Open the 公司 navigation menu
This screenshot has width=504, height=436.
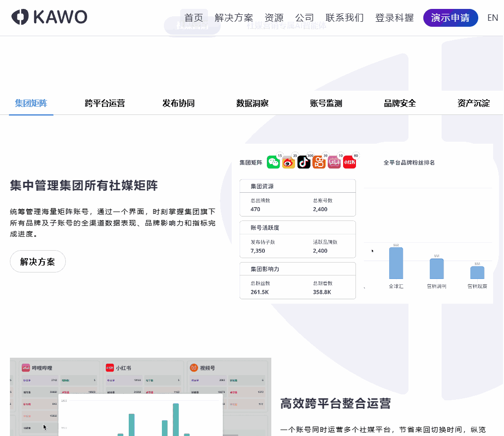pos(304,18)
